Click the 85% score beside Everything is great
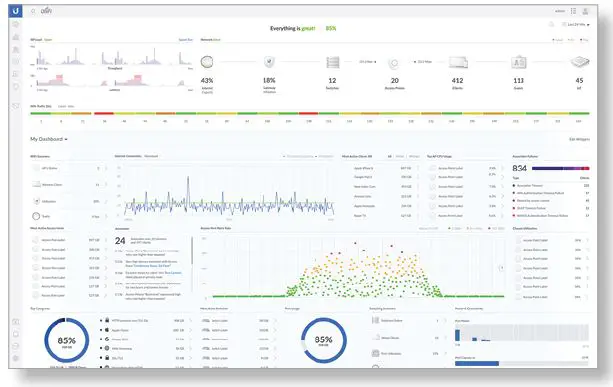Viewport: 613px width, 387px height. coord(331,28)
